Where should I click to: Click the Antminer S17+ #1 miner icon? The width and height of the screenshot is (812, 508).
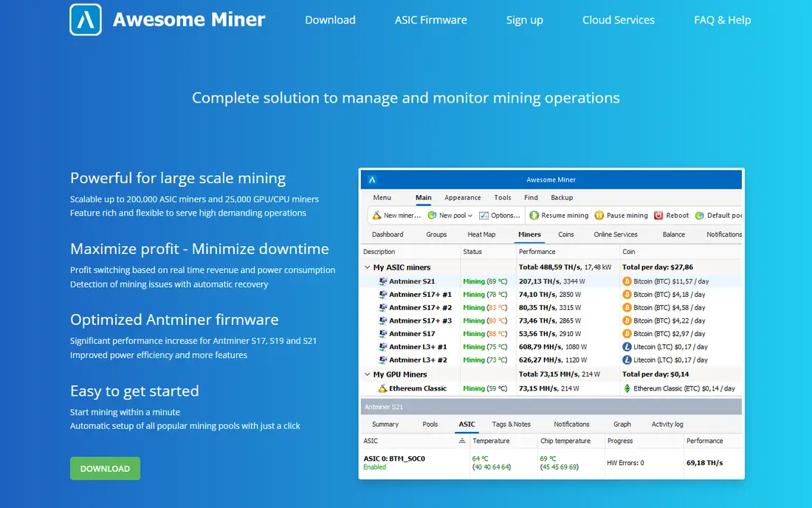[x=382, y=294]
